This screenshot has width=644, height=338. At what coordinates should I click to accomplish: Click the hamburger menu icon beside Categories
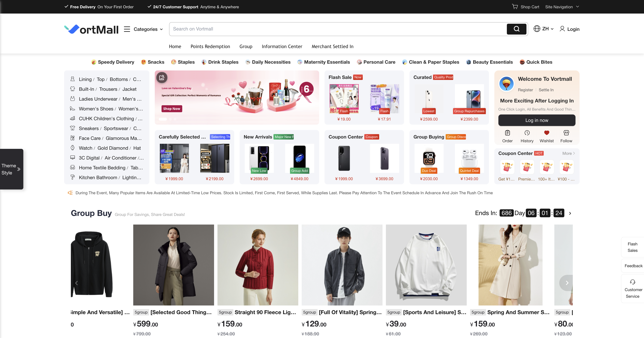coord(127,29)
